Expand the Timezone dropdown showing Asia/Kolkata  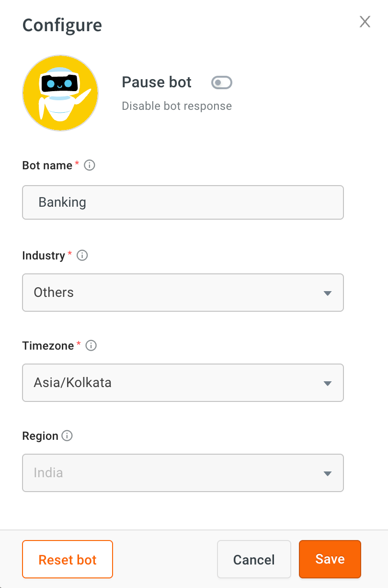[x=183, y=383]
